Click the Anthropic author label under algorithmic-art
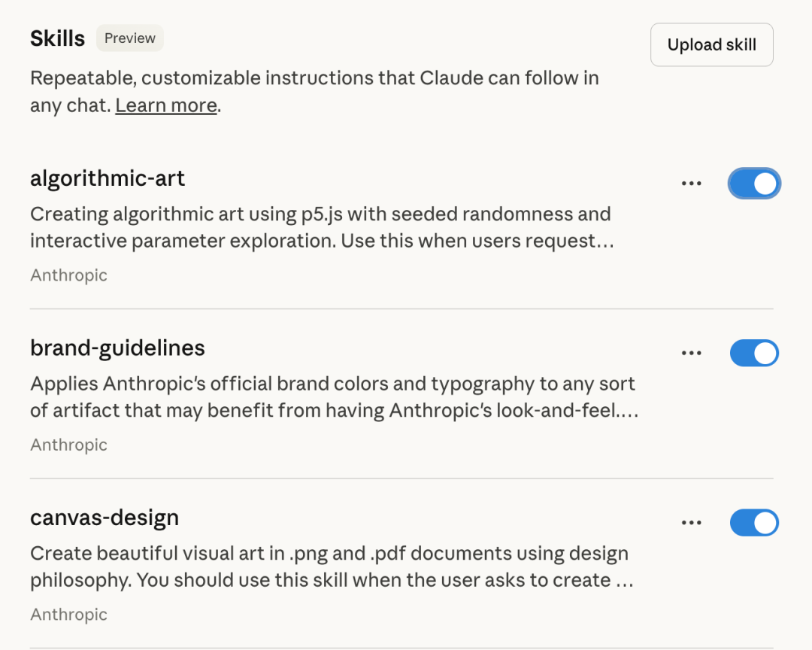The image size is (812, 650). (68, 275)
